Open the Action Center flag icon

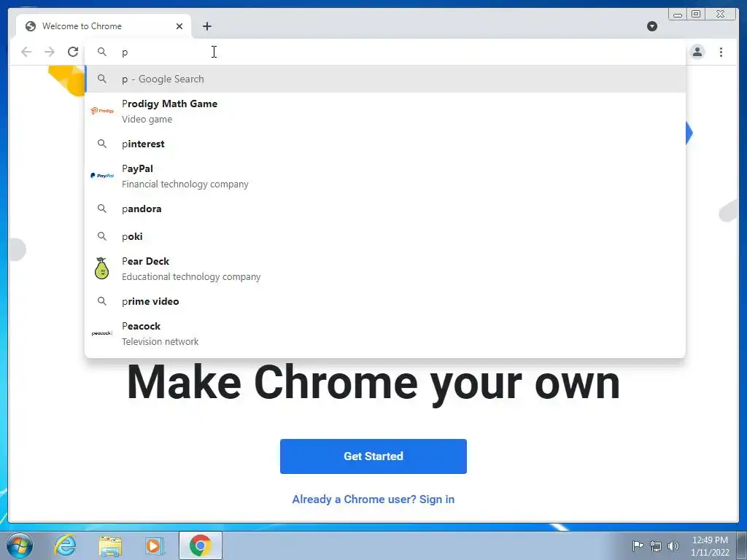click(637, 545)
